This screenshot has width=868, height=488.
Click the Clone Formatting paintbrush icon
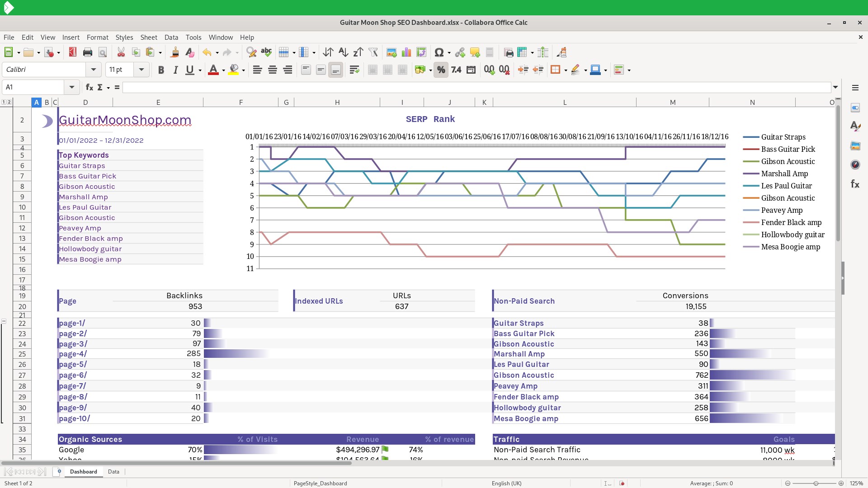pyautogui.click(x=175, y=52)
